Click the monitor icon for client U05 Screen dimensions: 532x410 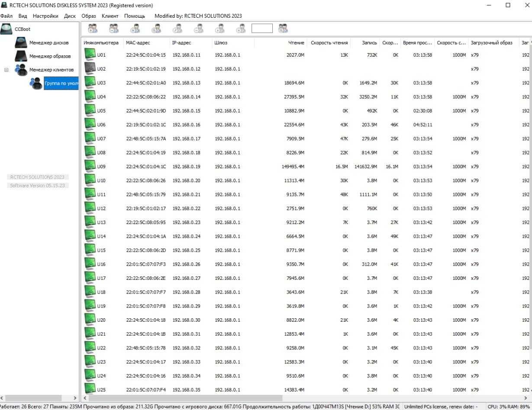90,110
